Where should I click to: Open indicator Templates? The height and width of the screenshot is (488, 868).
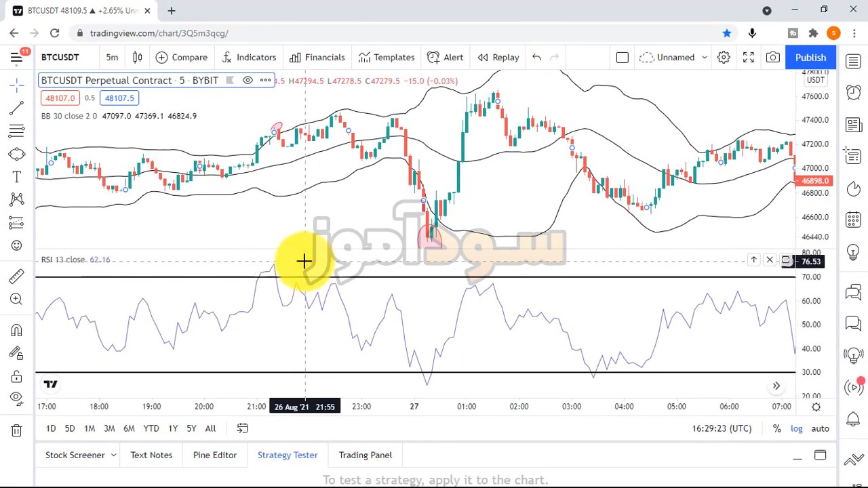(387, 58)
